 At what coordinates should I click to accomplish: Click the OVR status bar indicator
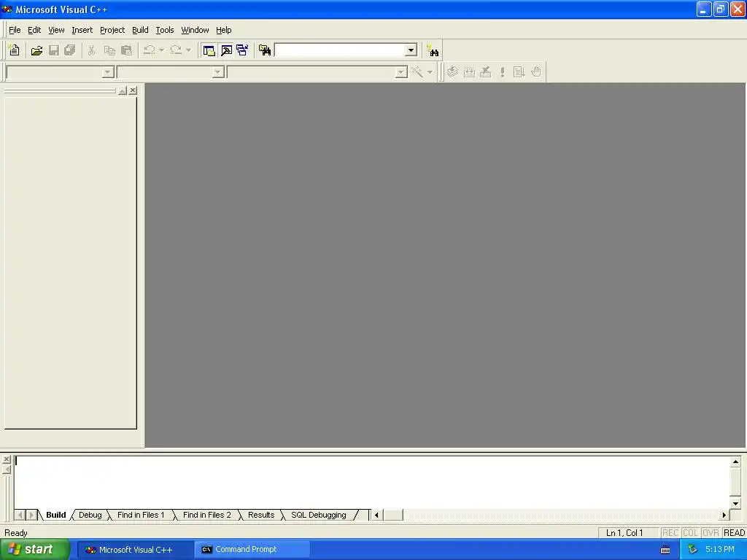(711, 533)
